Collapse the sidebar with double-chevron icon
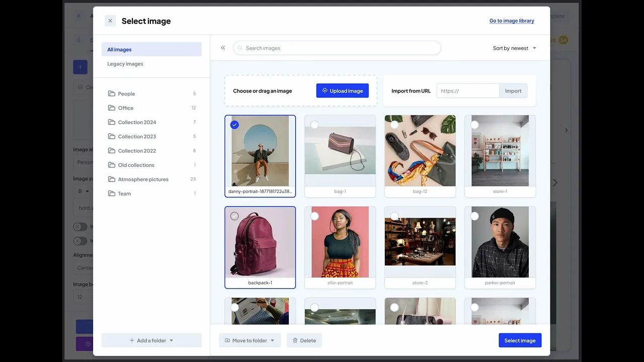 [x=223, y=48]
